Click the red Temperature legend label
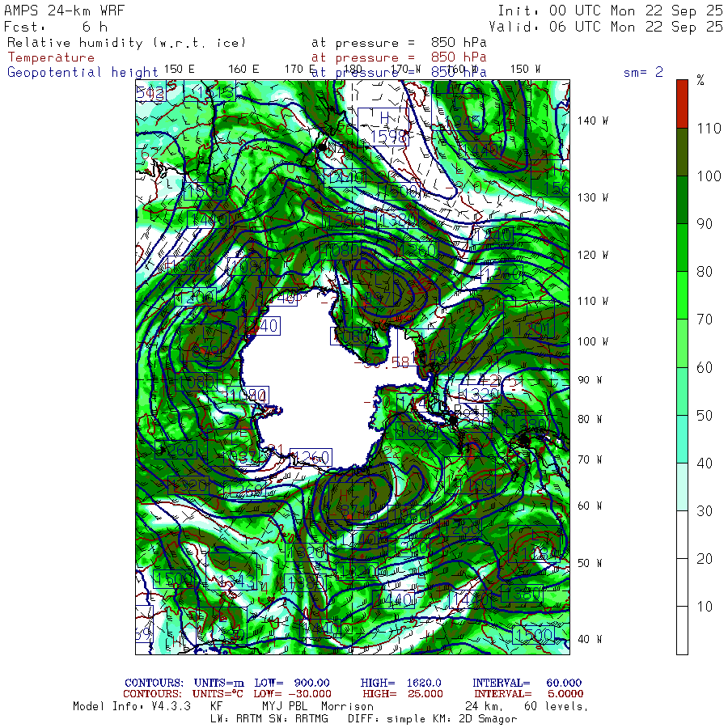728x728 pixels. [51, 57]
